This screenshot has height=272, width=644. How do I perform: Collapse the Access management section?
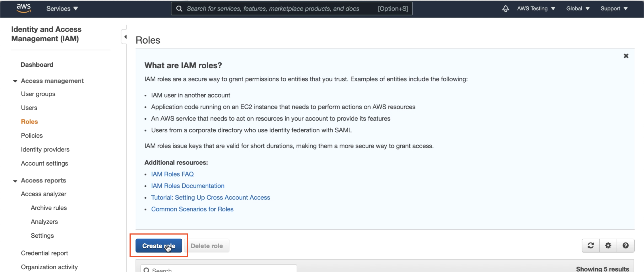[15, 81]
